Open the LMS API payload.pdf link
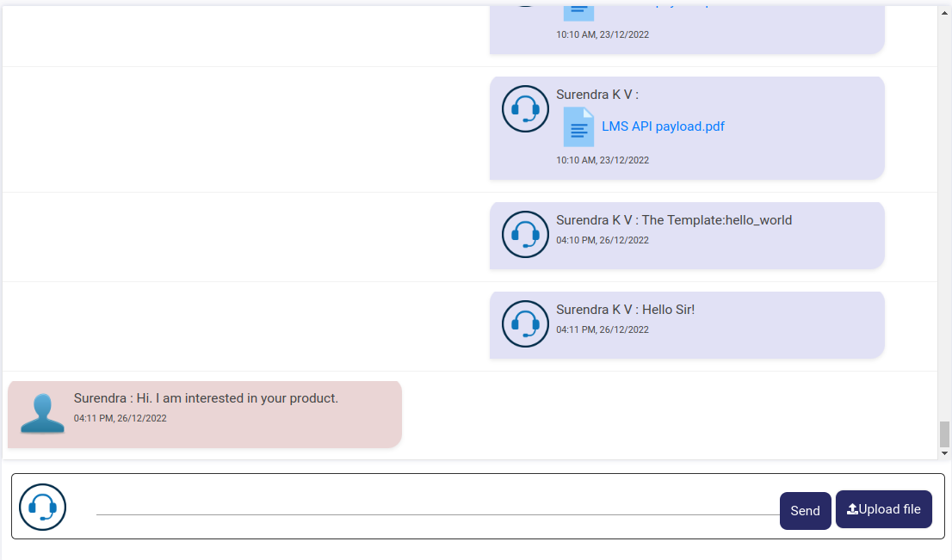The width and height of the screenshot is (952, 560). (x=663, y=126)
